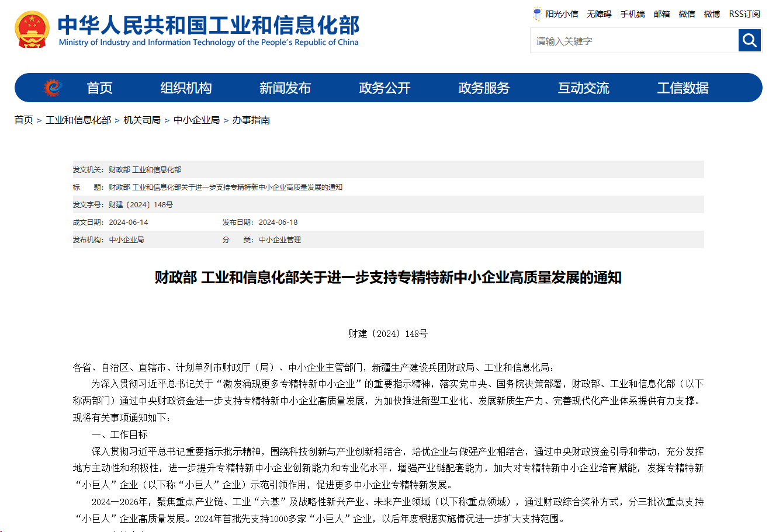Click the 阳光小信 robot mascot icon
The width and height of the screenshot is (769, 532).
click(x=537, y=14)
